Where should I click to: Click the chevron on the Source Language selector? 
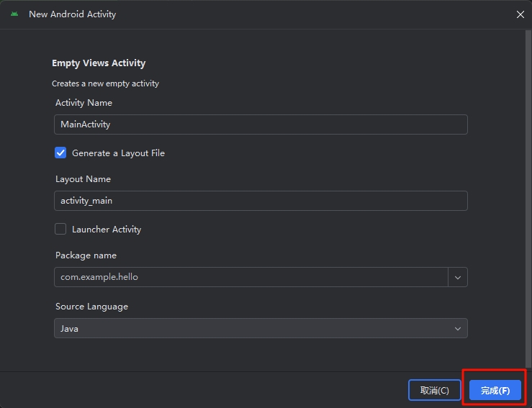[x=458, y=329]
